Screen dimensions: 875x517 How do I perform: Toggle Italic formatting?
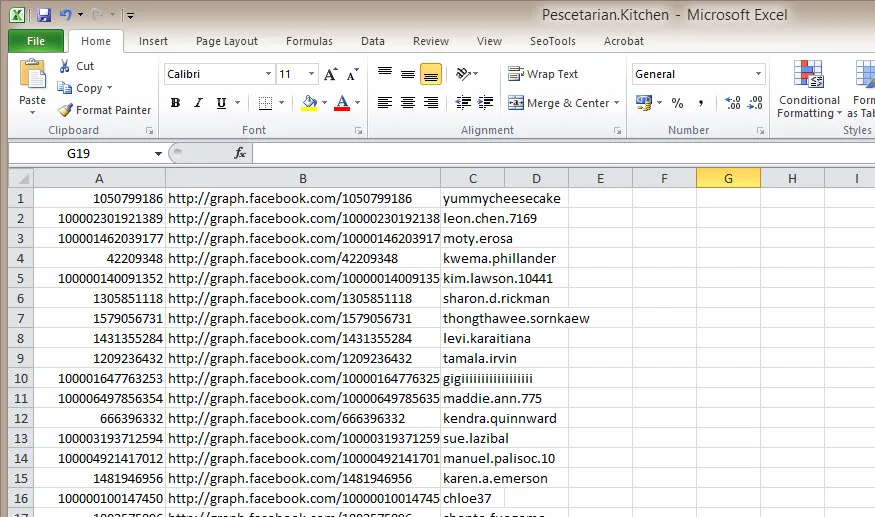(x=198, y=103)
